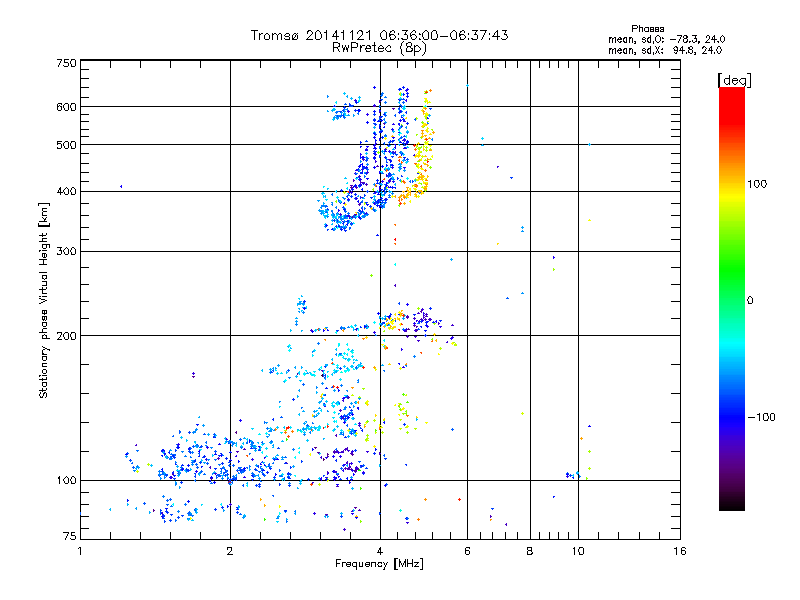Click the 'mean, sd,X: 94.8, 24.0' line
This screenshot has height=600, width=800.
[x=665, y=50]
